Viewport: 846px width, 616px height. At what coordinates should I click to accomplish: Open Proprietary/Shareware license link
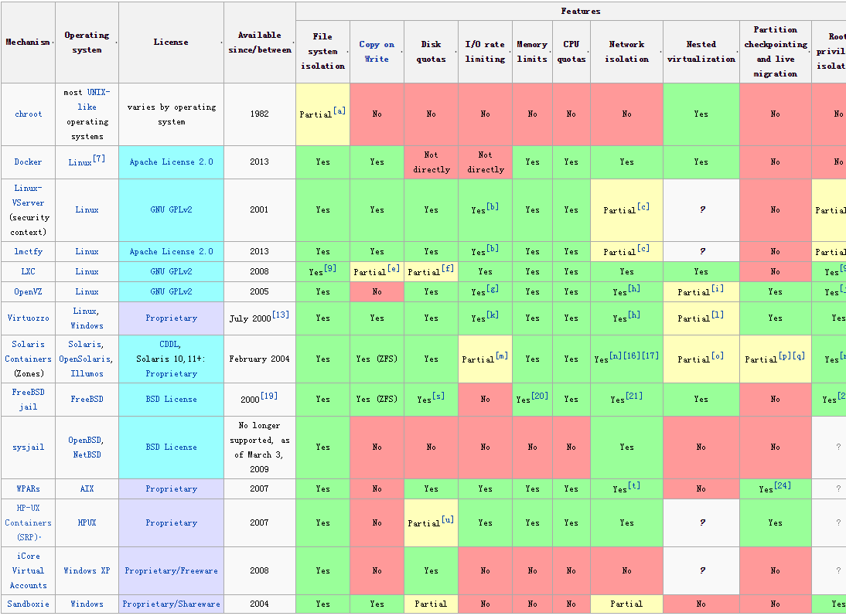[171, 604]
